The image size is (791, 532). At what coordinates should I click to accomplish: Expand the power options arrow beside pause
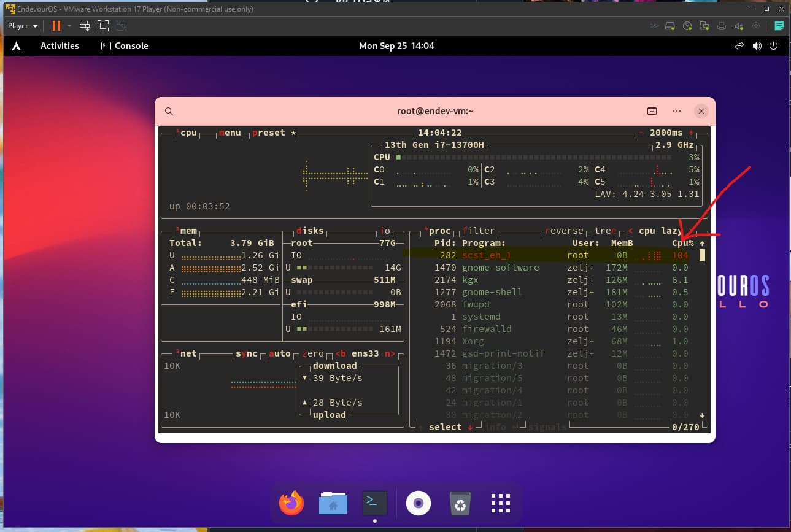point(69,26)
